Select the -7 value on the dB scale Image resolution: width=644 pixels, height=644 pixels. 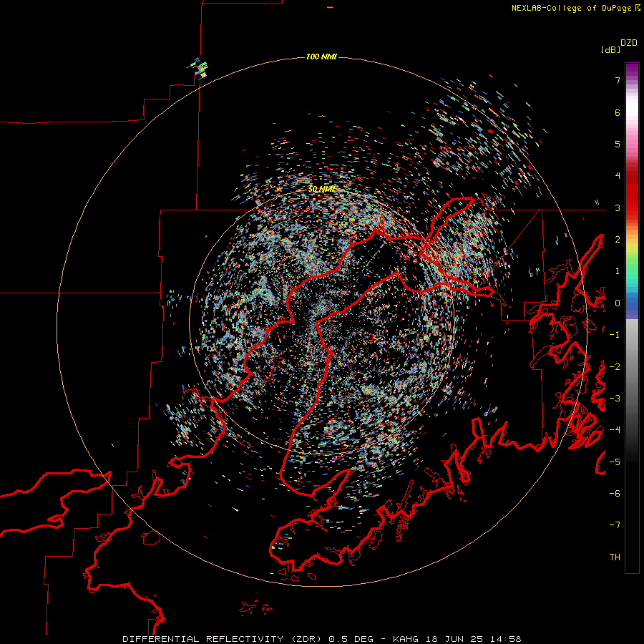point(615,525)
